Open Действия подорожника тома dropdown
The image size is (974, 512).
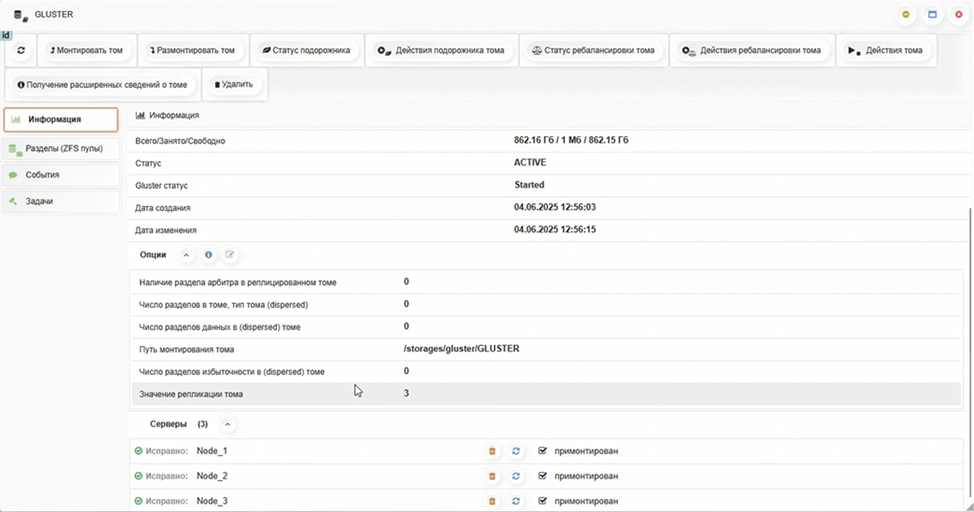point(441,50)
